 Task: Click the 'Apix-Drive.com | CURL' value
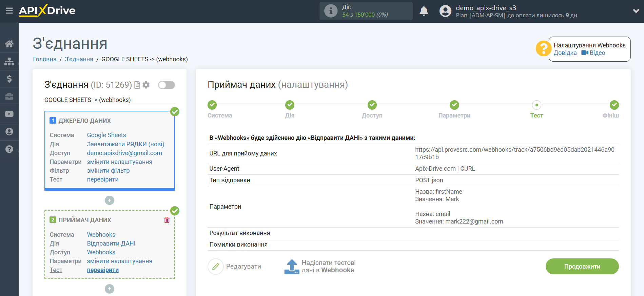click(445, 169)
